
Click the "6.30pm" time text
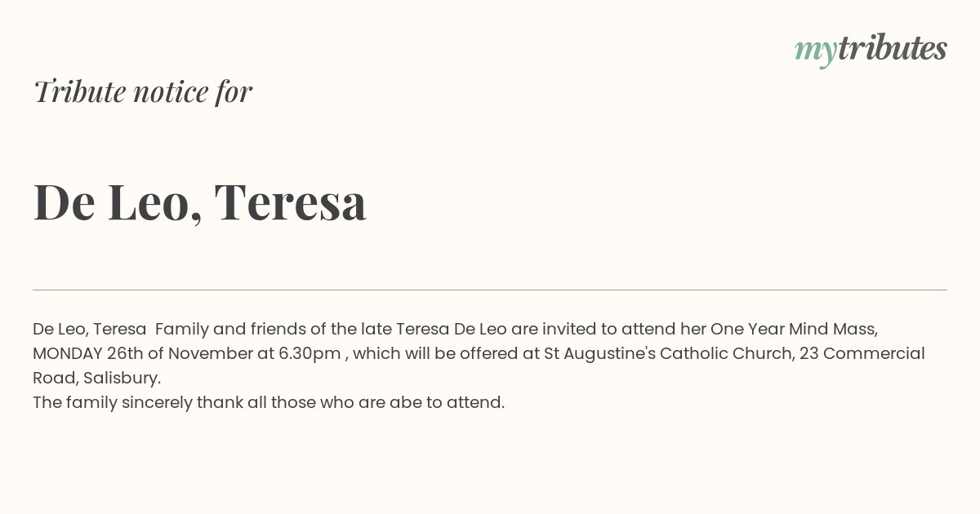coord(310,354)
